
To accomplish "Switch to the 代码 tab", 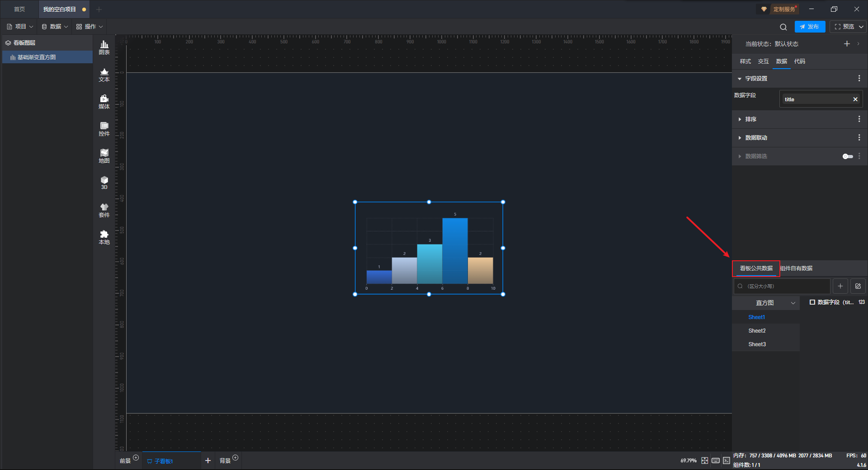I will pos(799,61).
